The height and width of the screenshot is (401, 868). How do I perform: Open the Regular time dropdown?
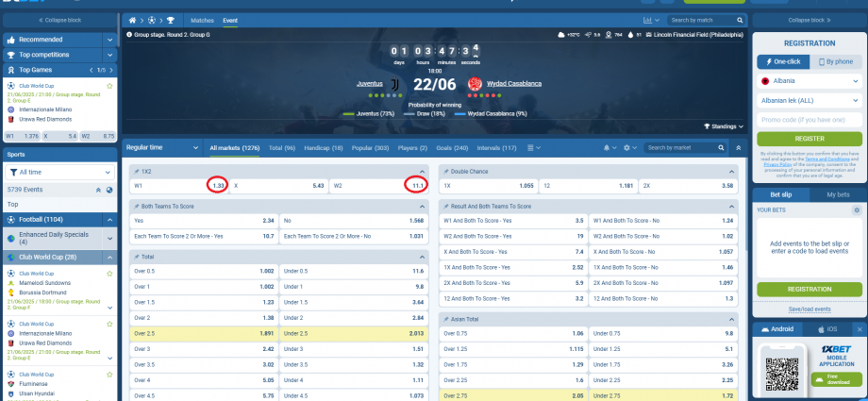(162, 148)
